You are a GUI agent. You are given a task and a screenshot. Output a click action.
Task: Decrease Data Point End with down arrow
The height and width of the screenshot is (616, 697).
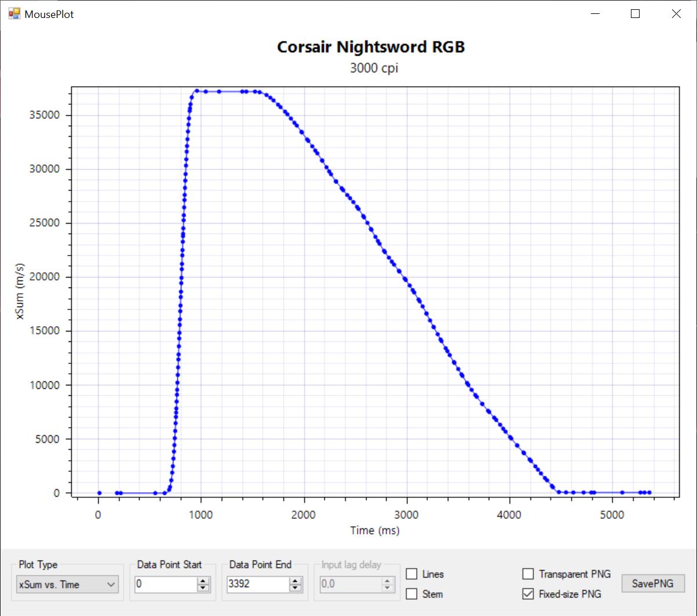tap(295, 588)
